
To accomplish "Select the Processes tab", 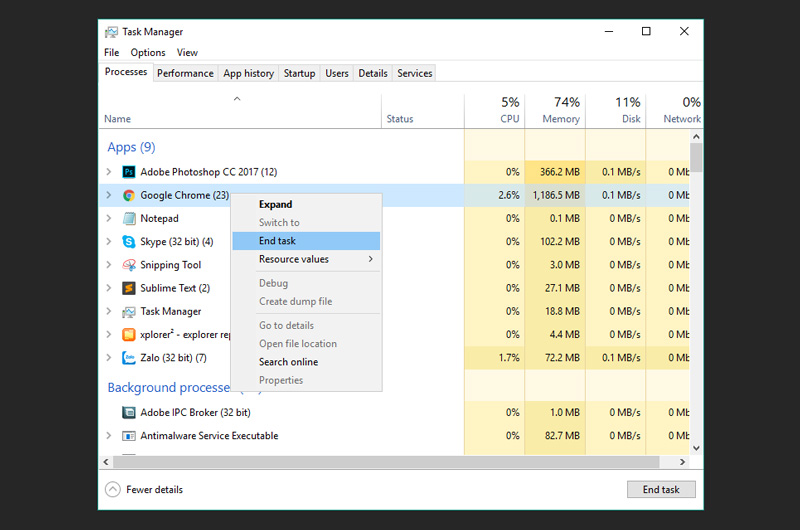I will (126, 72).
